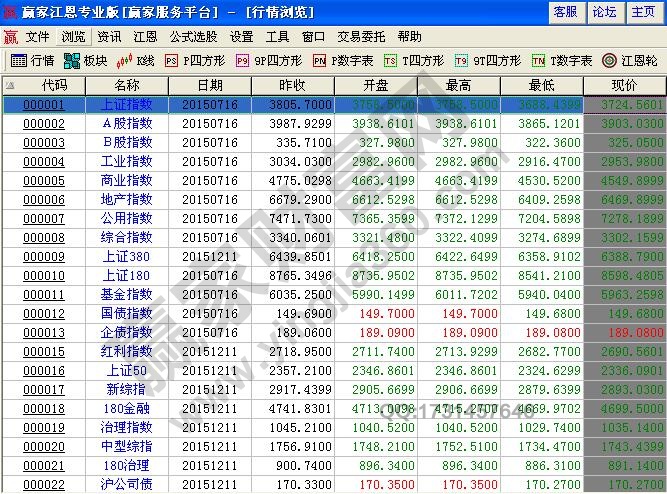Click the 主页 homepage button
The image size is (667, 494).
click(x=643, y=12)
